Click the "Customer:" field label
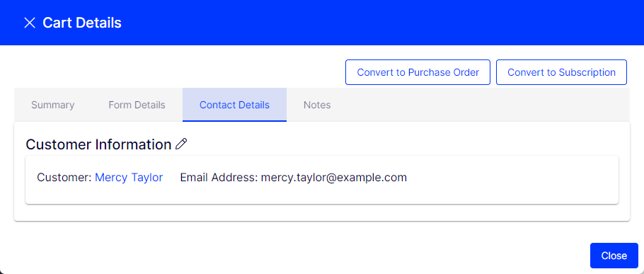This screenshot has width=644, height=274. coord(64,178)
